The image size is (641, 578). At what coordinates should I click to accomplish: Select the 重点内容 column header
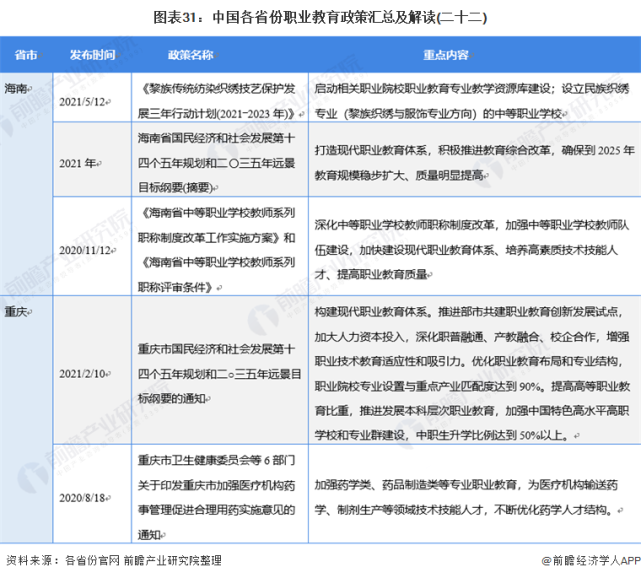click(x=446, y=55)
